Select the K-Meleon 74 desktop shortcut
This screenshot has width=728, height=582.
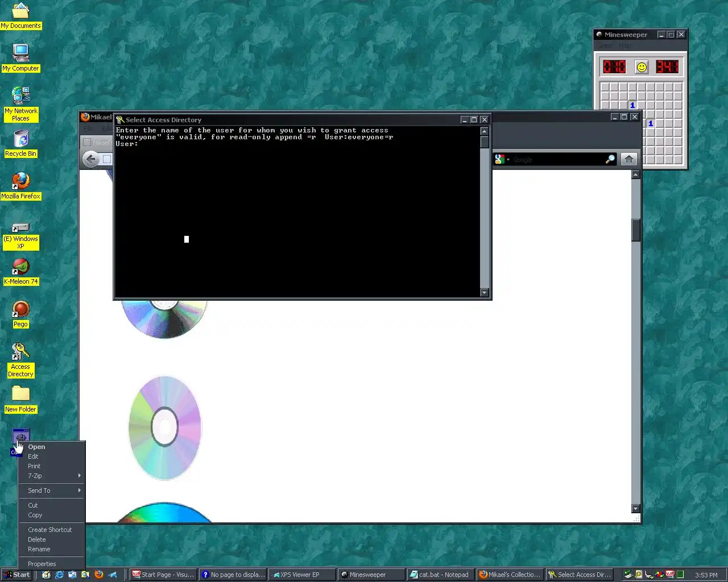point(20,272)
